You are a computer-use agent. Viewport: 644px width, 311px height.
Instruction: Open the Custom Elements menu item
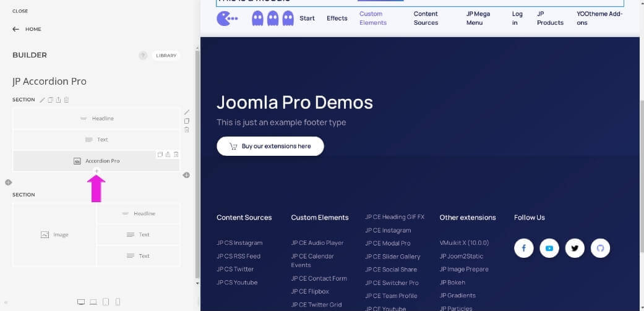coord(373,18)
